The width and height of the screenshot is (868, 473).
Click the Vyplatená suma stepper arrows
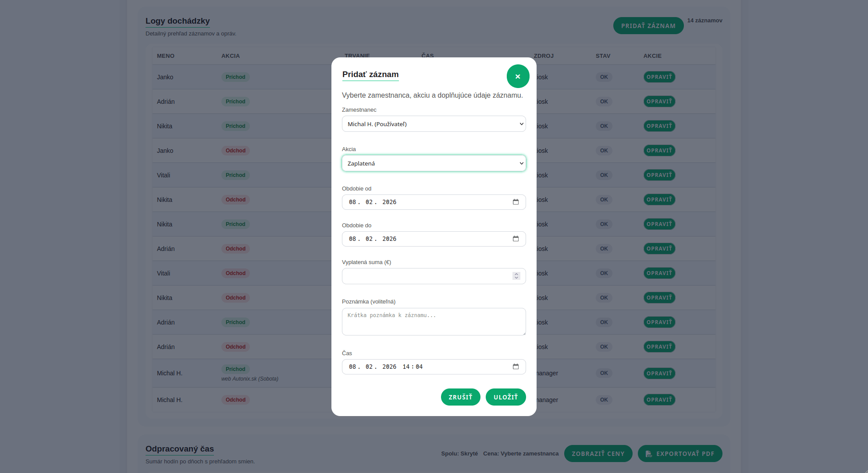516,276
